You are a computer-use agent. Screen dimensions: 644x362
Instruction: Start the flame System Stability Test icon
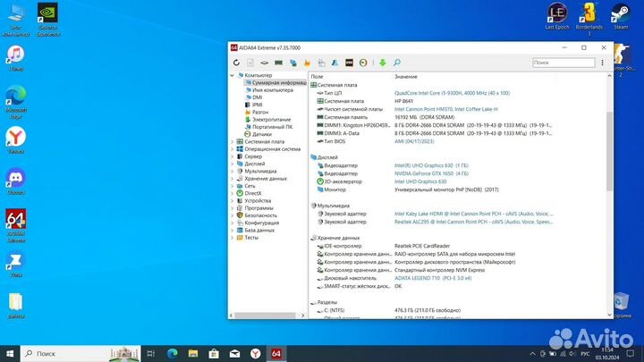click(307, 63)
